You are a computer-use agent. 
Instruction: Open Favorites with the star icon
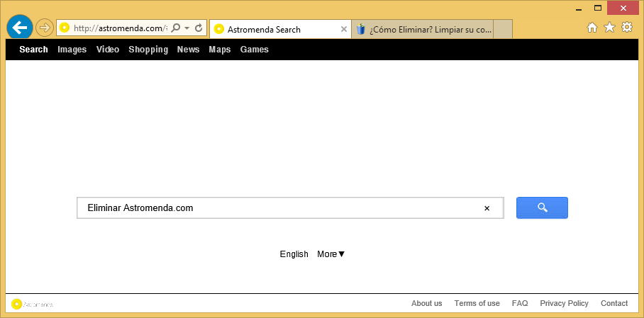[609, 28]
